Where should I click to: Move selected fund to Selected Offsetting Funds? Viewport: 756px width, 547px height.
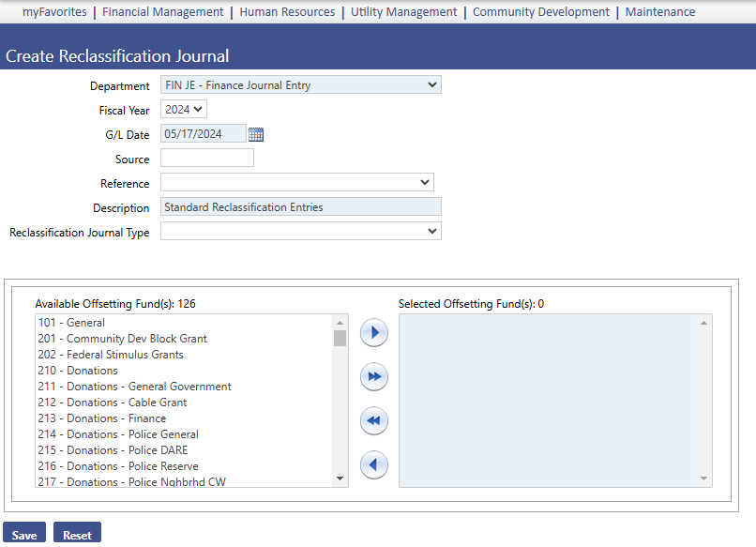coord(374,332)
